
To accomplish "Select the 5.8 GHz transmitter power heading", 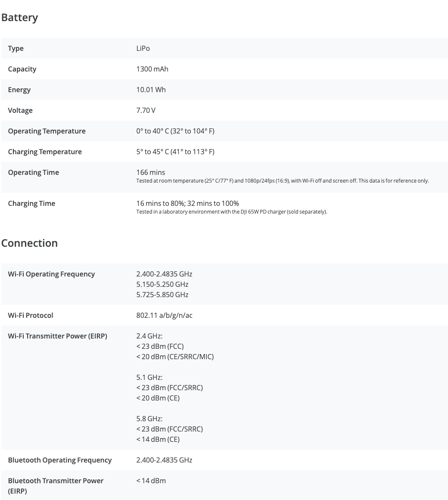I will tap(149, 419).
